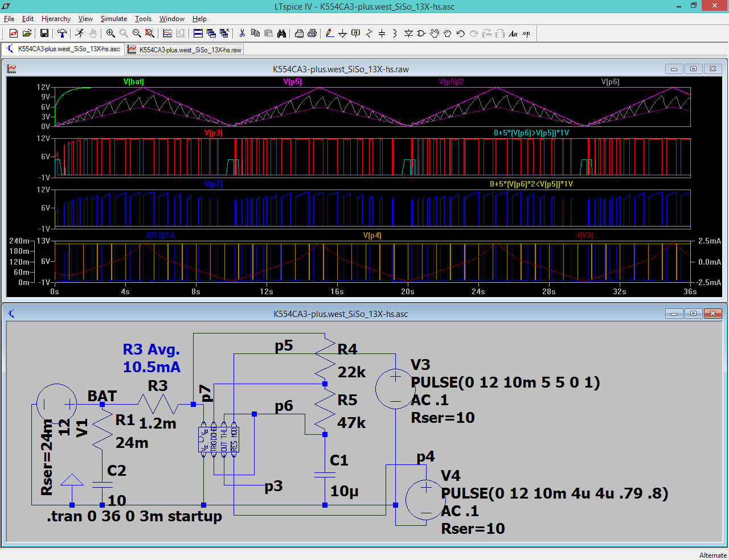729x560 pixels.
Task: Click the New Schematic toolbar icon
Action: [x=14, y=34]
